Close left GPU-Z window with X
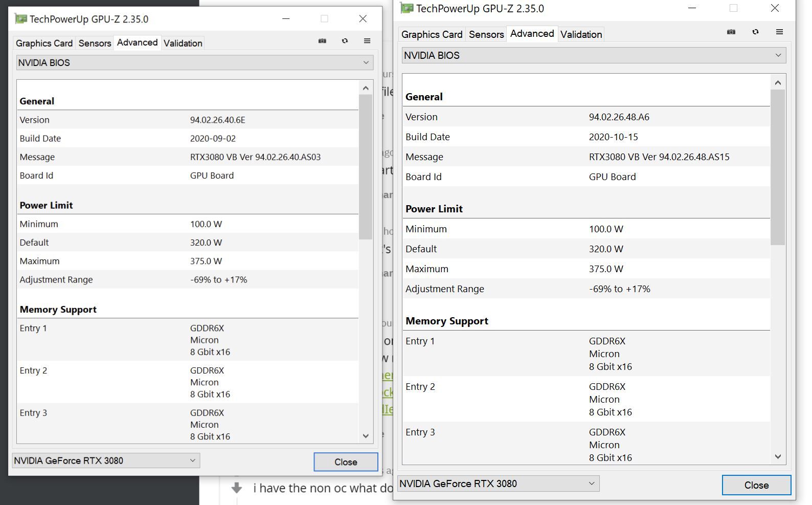Viewport: 812px width, 505px height. click(x=363, y=19)
